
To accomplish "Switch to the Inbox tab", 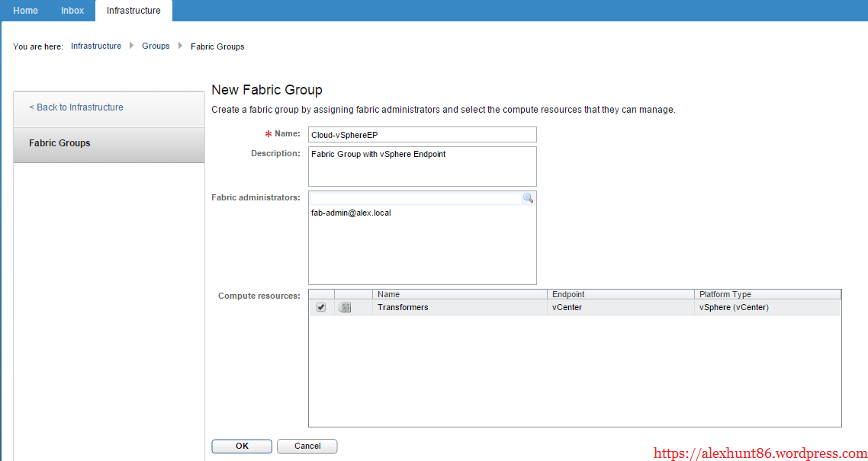I will (72, 11).
